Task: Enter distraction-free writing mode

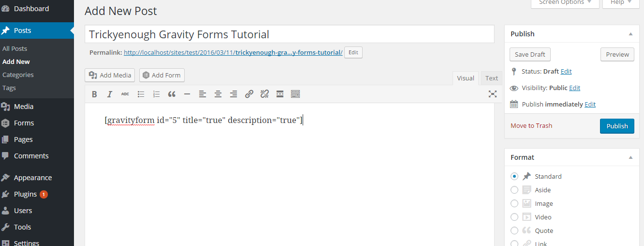Action: click(493, 94)
